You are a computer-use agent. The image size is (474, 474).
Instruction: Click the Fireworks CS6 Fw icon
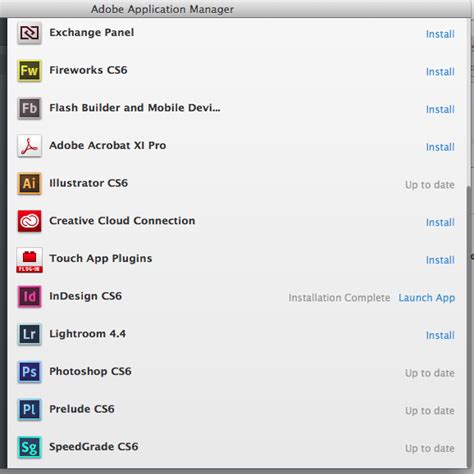(x=29, y=70)
